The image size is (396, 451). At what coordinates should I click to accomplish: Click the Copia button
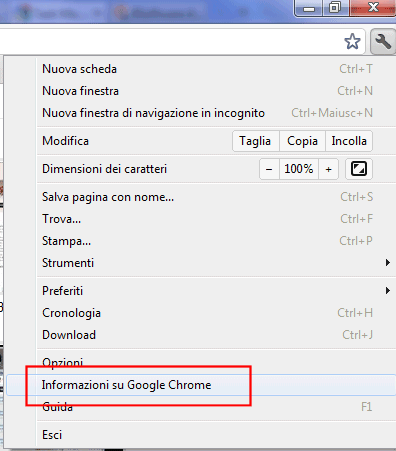[302, 141]
